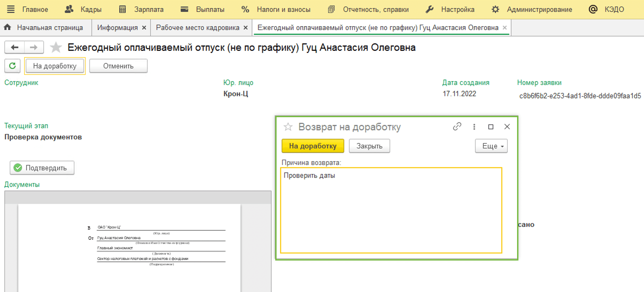Click the Сотрудник label
This screenshot has height=292, width=644.
click(21, 83)
